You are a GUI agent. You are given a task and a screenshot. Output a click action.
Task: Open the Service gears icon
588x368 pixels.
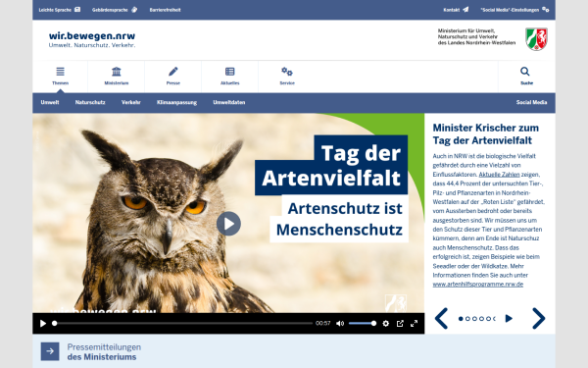(287, 72)
